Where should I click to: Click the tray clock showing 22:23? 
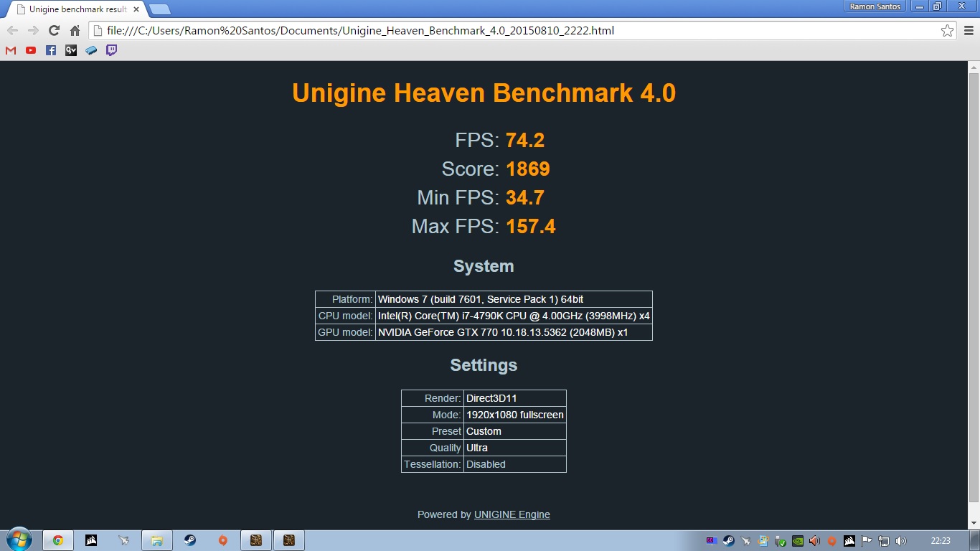pos(941,541)
